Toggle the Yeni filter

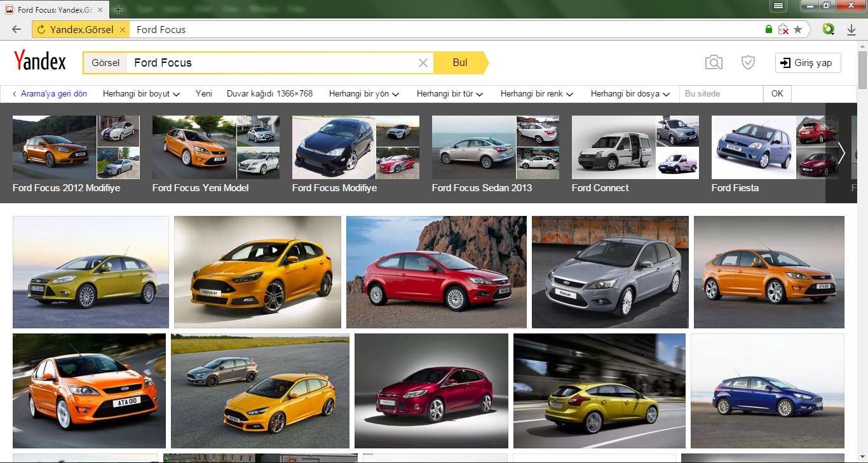[203, 93]
